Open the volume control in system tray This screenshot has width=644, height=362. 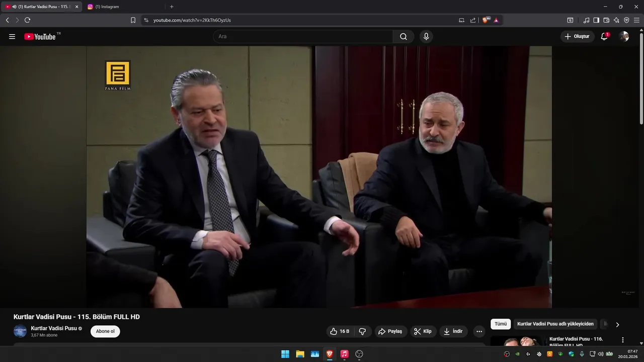pyautogui.click(x=601, y=354)
